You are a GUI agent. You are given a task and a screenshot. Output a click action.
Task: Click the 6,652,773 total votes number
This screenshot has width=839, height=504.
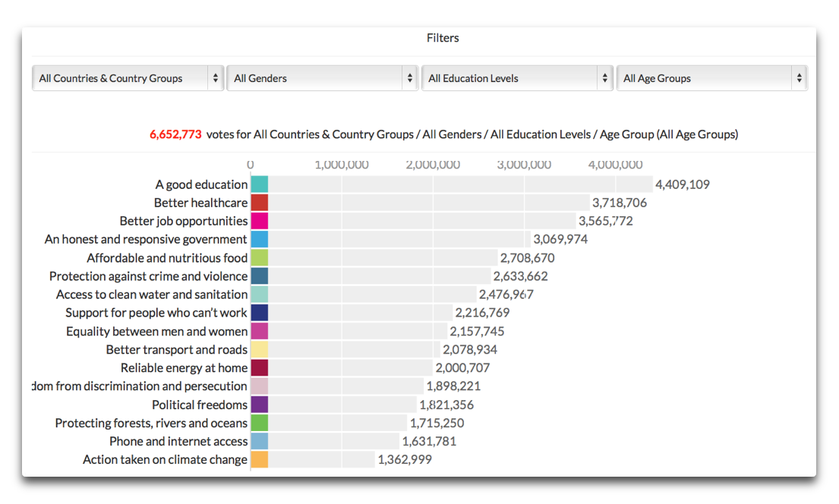click(x=175, y=134)
